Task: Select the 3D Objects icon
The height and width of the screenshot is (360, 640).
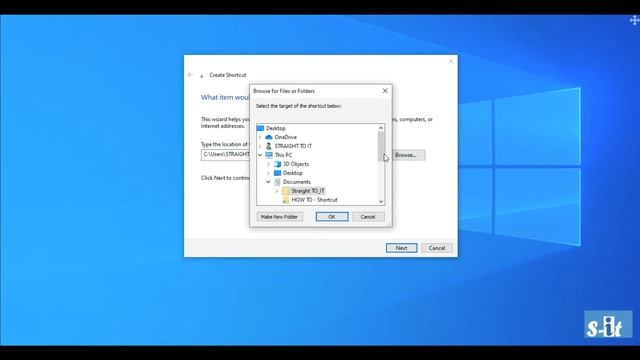Action: click(x=278, y=164)
